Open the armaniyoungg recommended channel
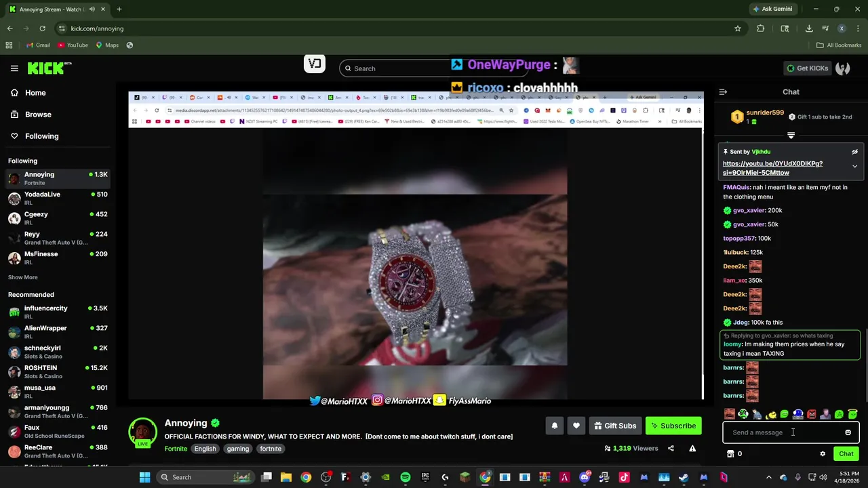868x488 pixels. (x=58, y=411)
